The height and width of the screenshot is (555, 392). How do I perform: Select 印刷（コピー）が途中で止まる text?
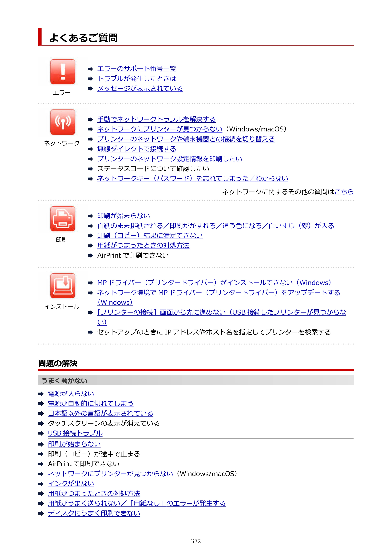[x=94, y=454]
